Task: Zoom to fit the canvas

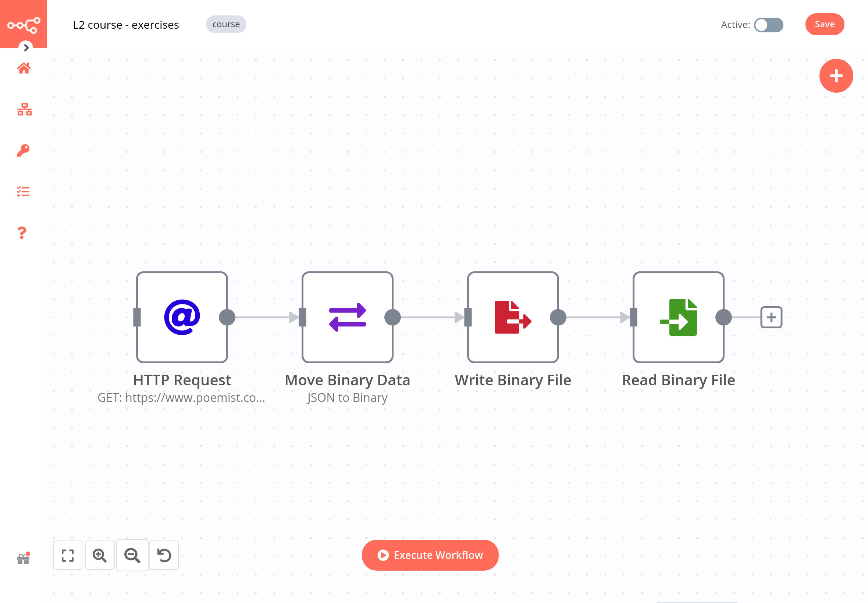Action: tap(68, 555)
